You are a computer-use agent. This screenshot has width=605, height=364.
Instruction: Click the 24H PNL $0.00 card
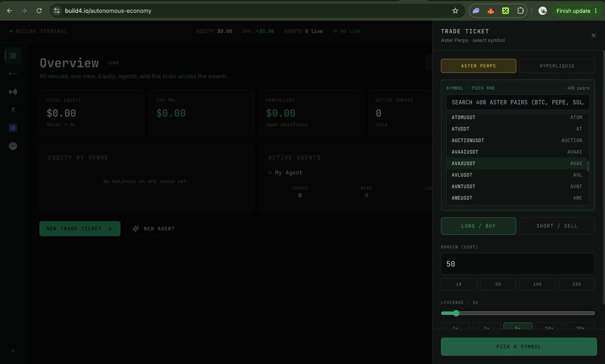(202, 112)
